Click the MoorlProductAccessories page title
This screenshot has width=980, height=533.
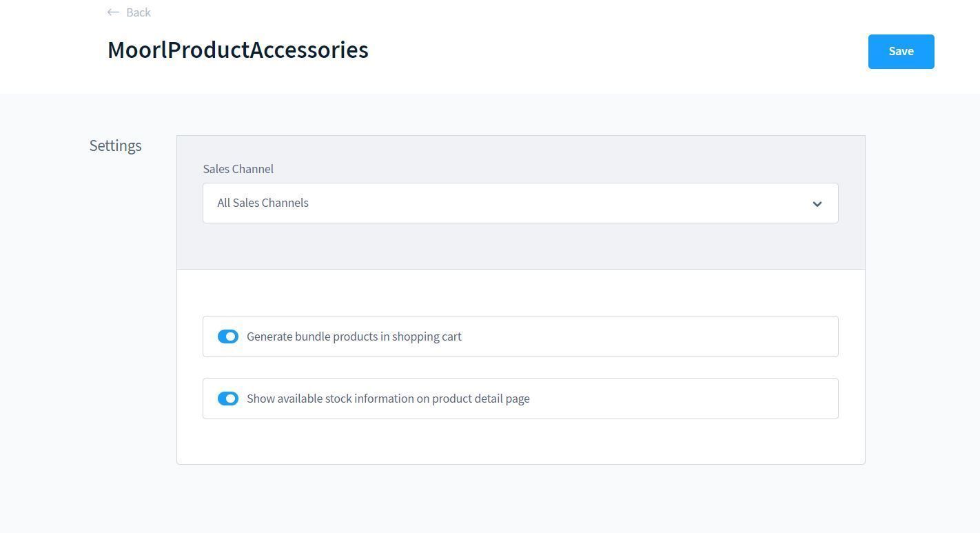[x=238, y=50]
